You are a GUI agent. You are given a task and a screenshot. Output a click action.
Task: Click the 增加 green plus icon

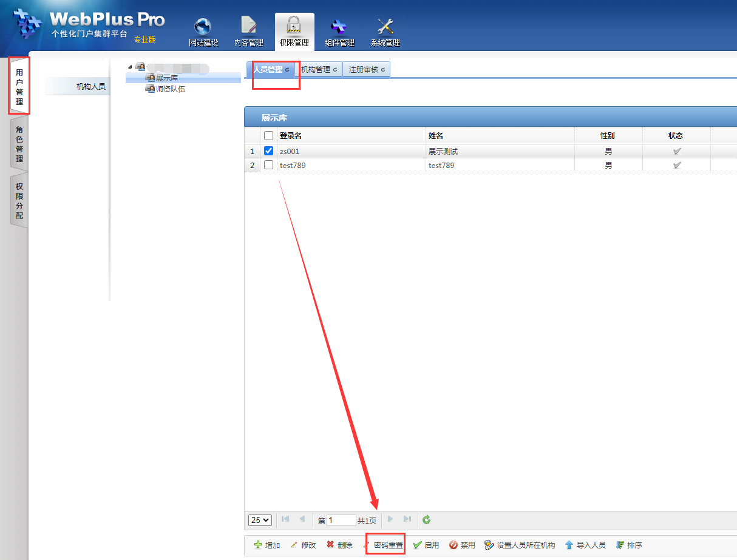258,545
